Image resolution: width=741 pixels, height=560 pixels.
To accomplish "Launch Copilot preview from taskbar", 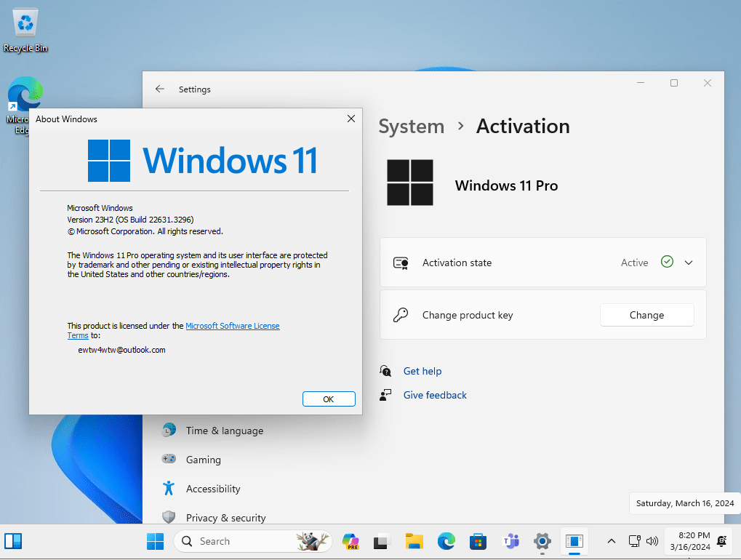I will [x=351, y=541].
